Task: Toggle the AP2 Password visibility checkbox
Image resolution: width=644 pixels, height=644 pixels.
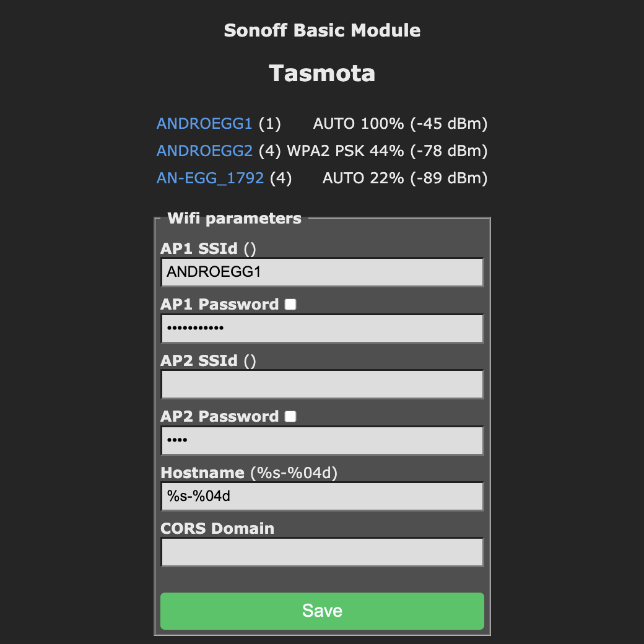Action: coord(290,417)
